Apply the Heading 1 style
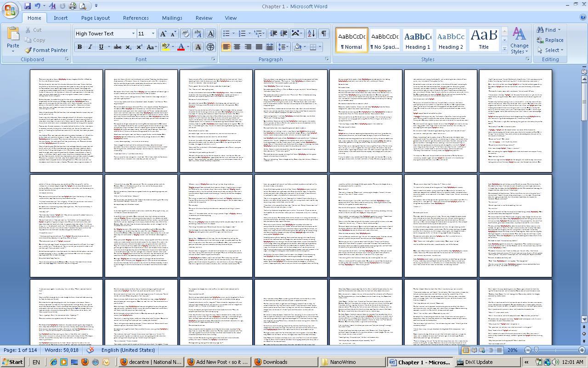 pyautogui.click(x=418, y=40)
